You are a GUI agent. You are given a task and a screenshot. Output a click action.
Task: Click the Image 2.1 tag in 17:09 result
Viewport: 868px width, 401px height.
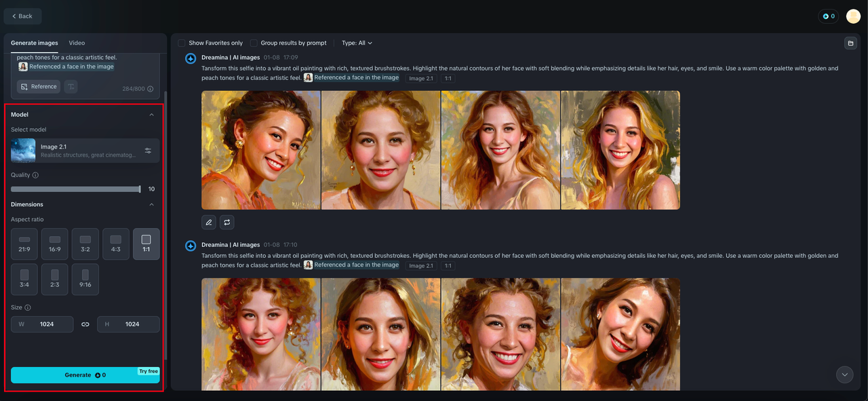tap(421, 78)
